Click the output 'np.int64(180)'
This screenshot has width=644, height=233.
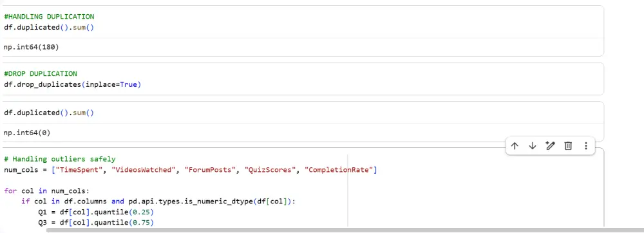[x=31, y=47]
